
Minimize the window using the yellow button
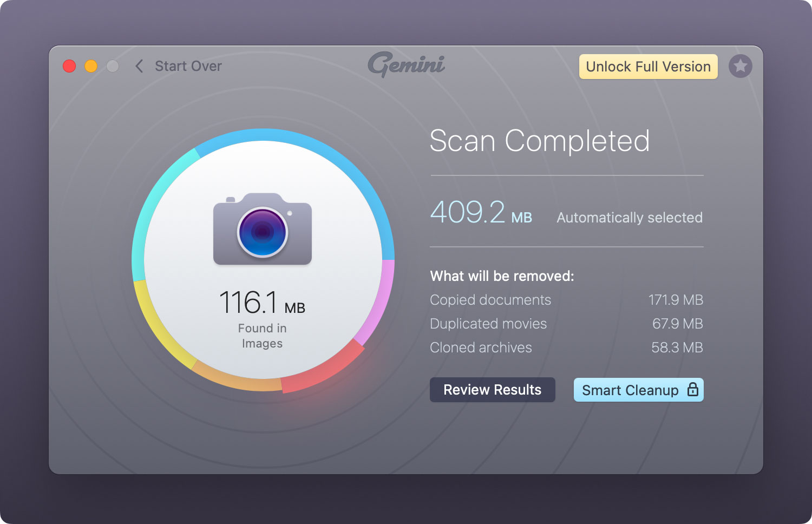pyautogui.click(x=91, y=66)
